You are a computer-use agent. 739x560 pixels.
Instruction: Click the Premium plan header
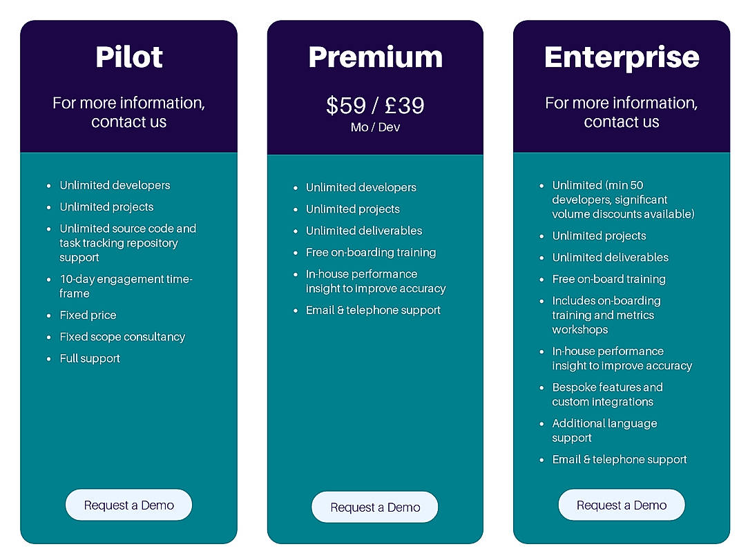(x=375, y=57)
